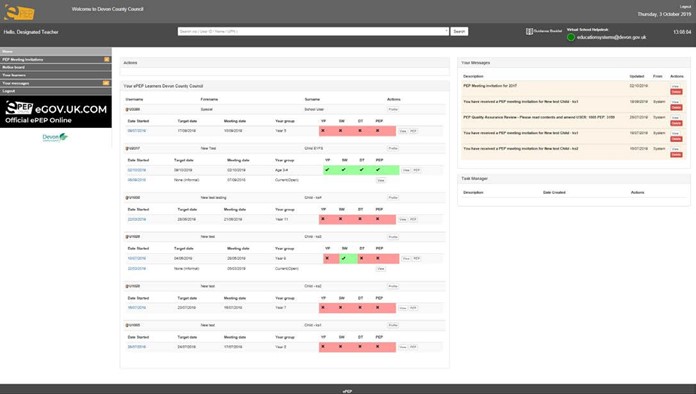Click the Devon council logo in sidebar

click(x=55, y=138)
